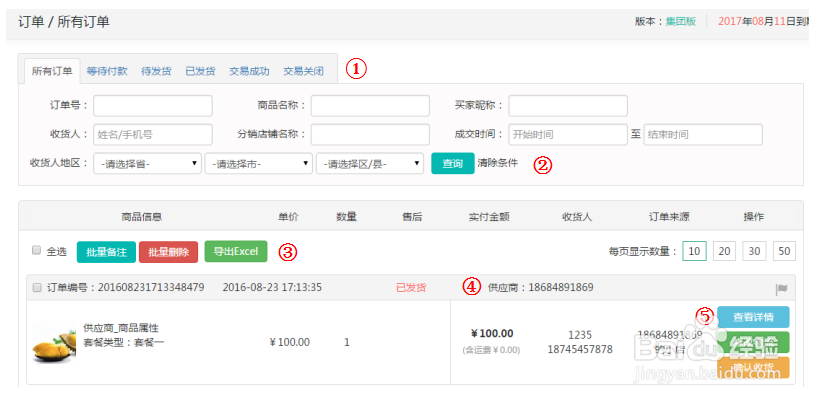Set page size to 10

(694, 251)
